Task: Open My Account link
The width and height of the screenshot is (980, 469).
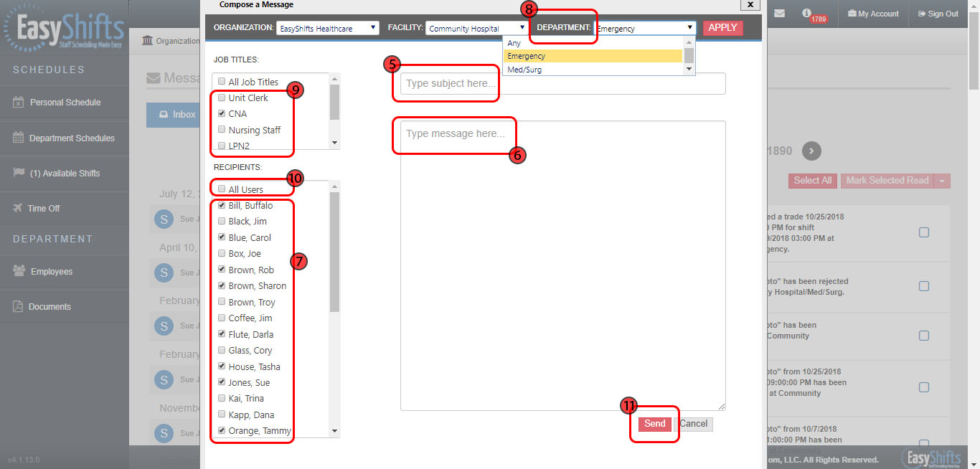Action: pos(873,14)
